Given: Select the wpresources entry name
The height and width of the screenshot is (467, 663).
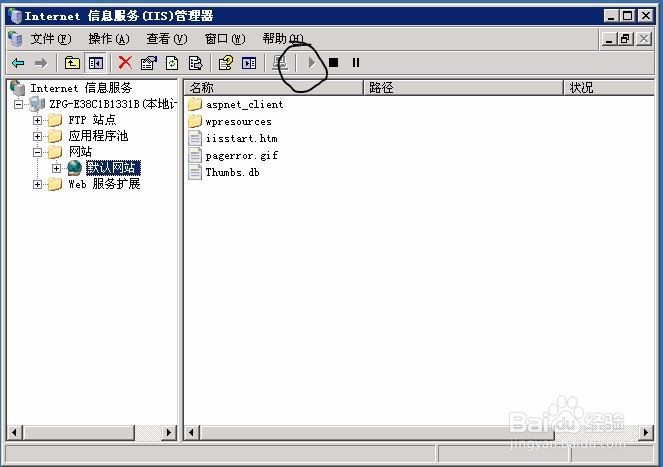Looking at the screenshot, I should click(238, 122).
